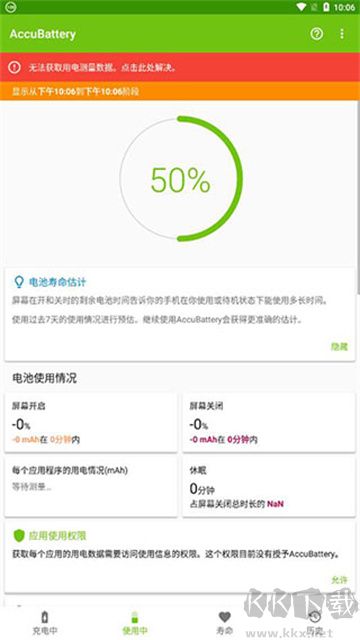Open the 屏幕关闭 usage card
Viewport: 360px width, 640px height.
pos(269,422)
